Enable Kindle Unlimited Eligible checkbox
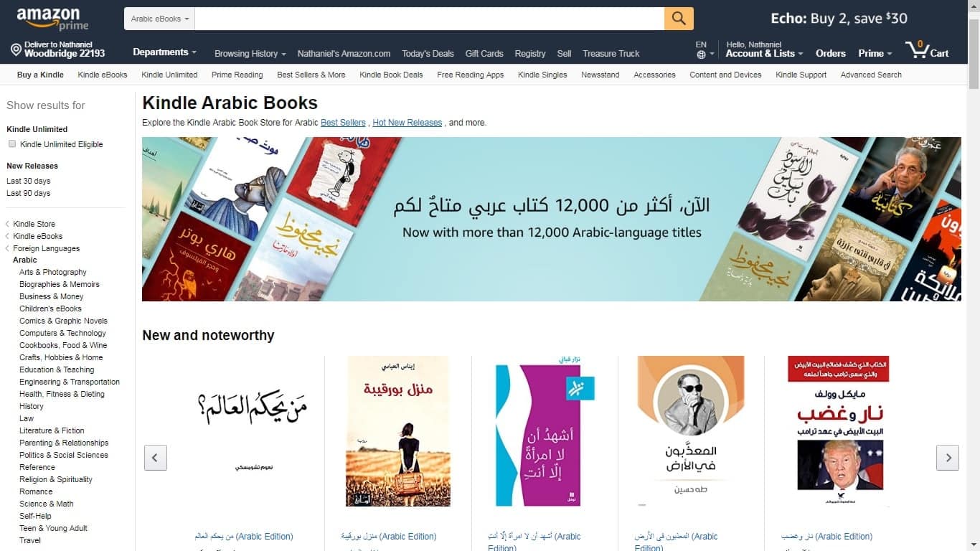 11,143
